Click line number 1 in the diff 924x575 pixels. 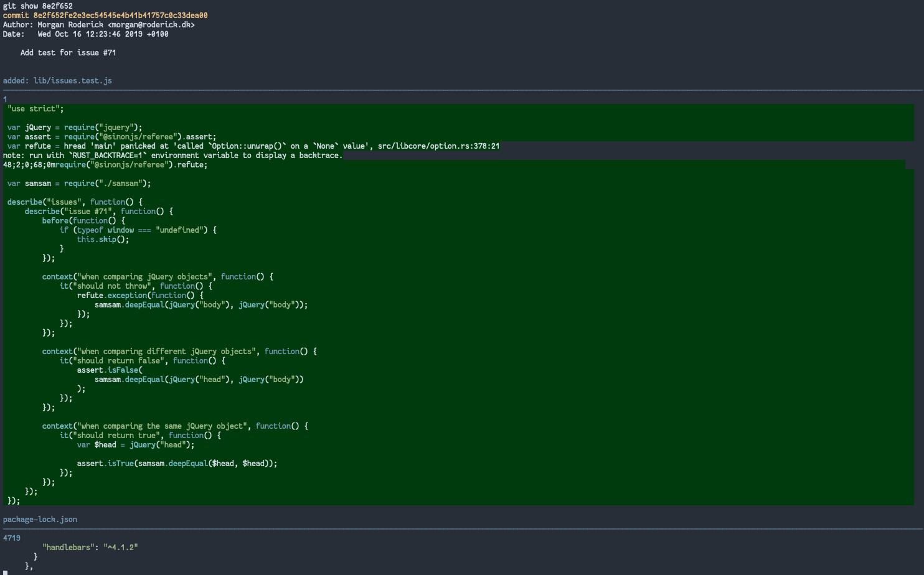pos(4,99)
